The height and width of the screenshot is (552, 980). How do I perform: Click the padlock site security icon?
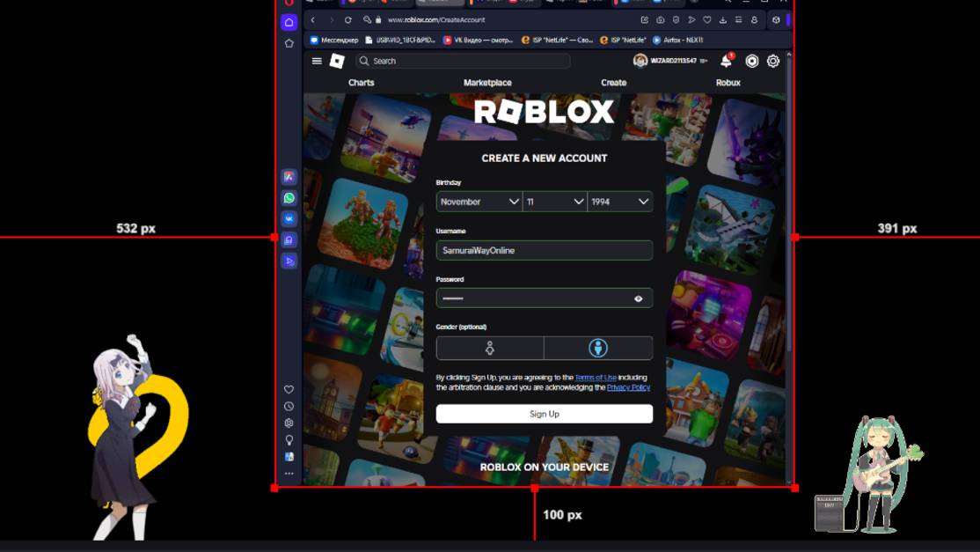point(378,20)
